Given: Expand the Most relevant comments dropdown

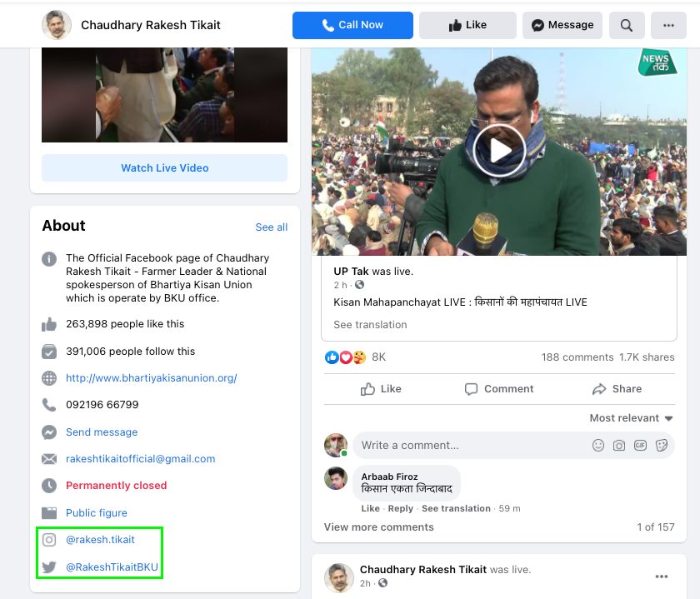Looking at the screenshot, I should [631, 418].
